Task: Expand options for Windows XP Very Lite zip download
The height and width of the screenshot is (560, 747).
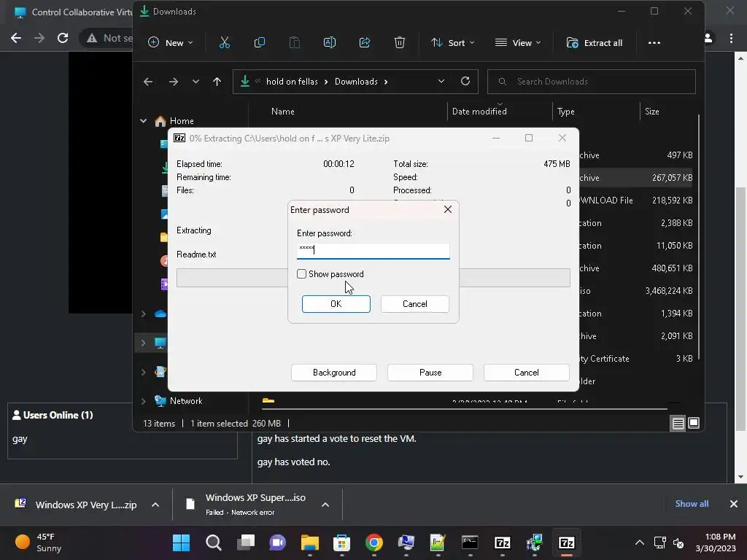Action: 155,505
